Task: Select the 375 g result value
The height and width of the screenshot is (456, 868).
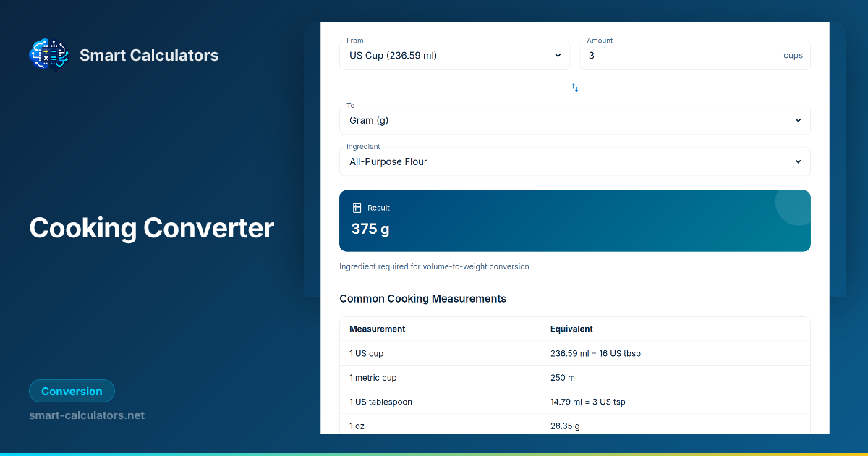Action: (370, 229)
